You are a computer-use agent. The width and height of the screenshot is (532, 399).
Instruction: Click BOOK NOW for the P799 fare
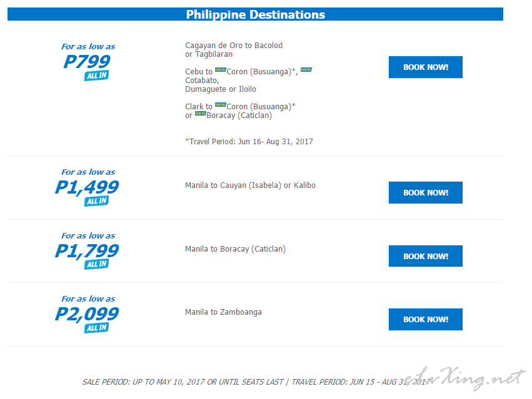coord(426,67)
